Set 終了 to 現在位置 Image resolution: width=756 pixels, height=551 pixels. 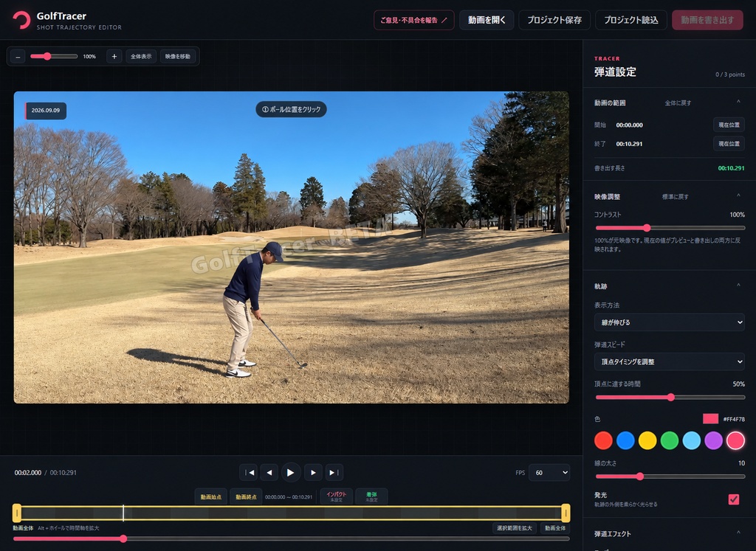click(729, 144)
